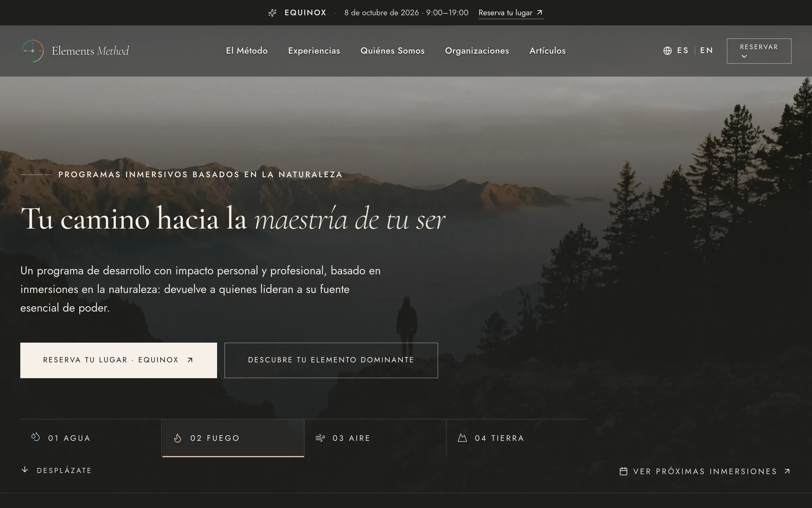Click the Desplázate scroll prompt text

click(64, 470)
